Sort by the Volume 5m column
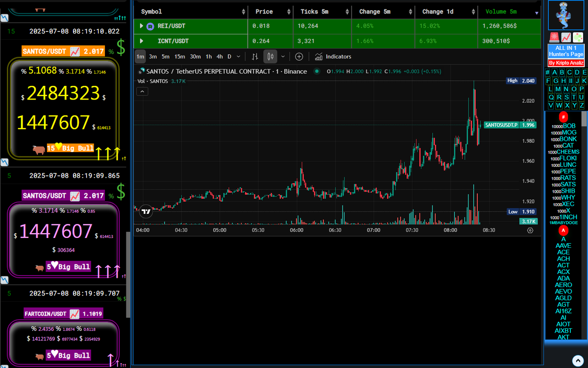Image resolution: width=588 pixels, height=368 pixels. click(510, 12)
